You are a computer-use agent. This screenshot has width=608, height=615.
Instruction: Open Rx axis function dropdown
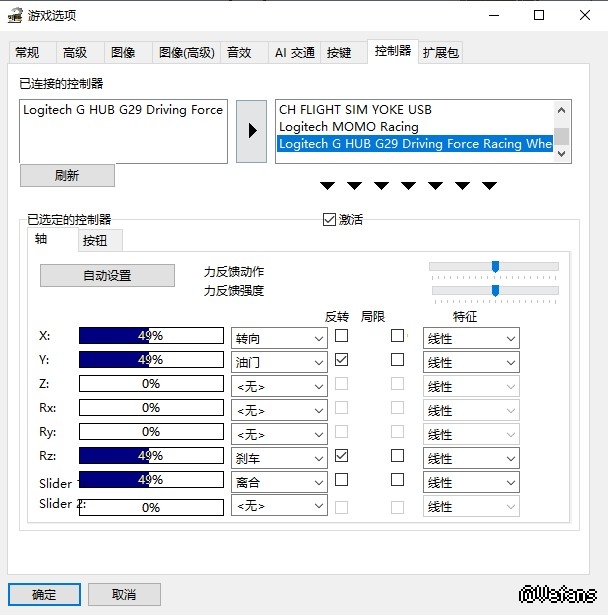(279, 410)
